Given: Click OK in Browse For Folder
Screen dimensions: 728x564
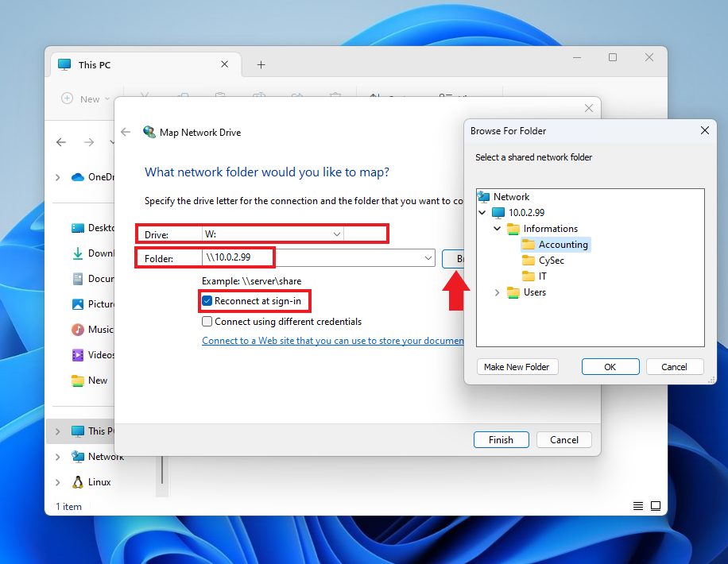Looking at the screenshot, I should pyautogui.click(x=610, y=367).
